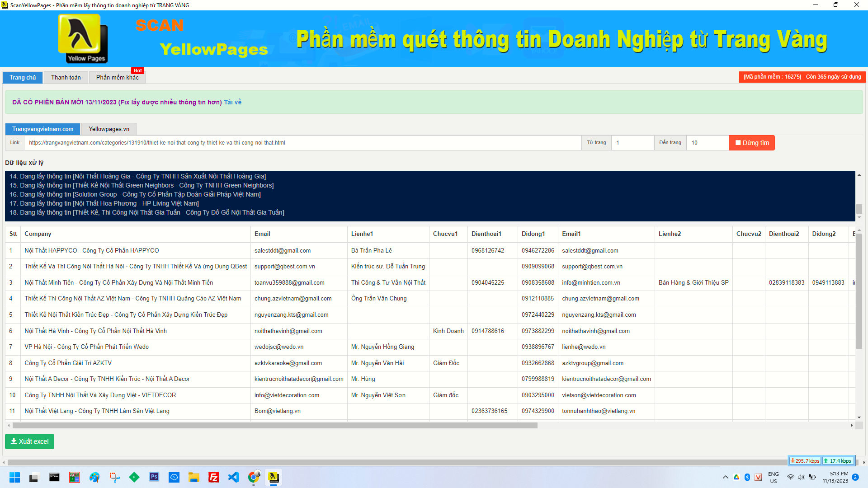Check battery status in the tray

click(812, 477)
